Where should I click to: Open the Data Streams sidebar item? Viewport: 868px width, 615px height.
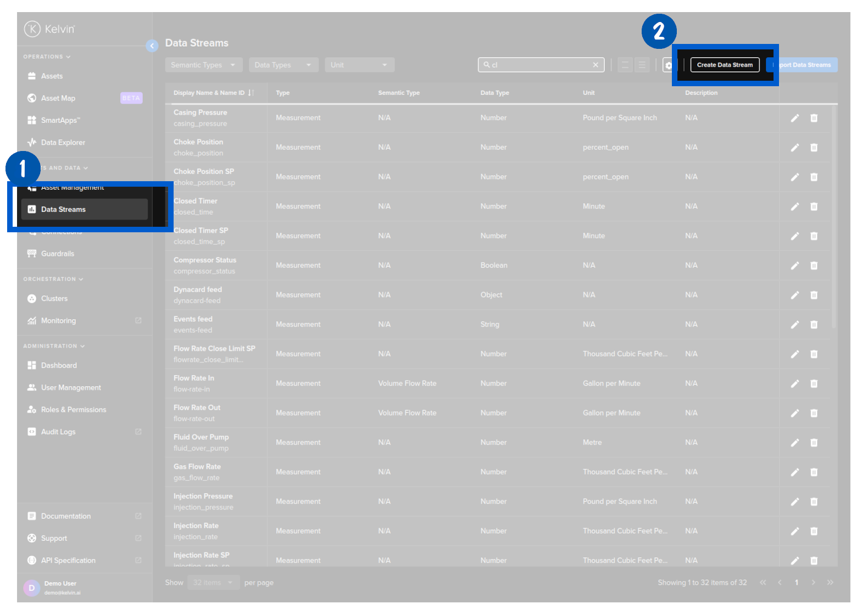click(63, 210)
